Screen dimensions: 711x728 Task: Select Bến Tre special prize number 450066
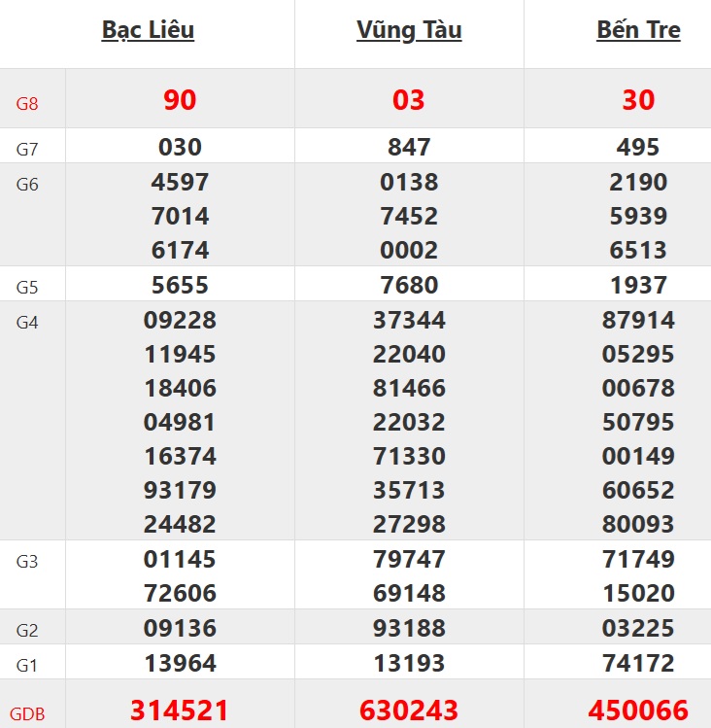pyautogui.click(x=638, y=711)
